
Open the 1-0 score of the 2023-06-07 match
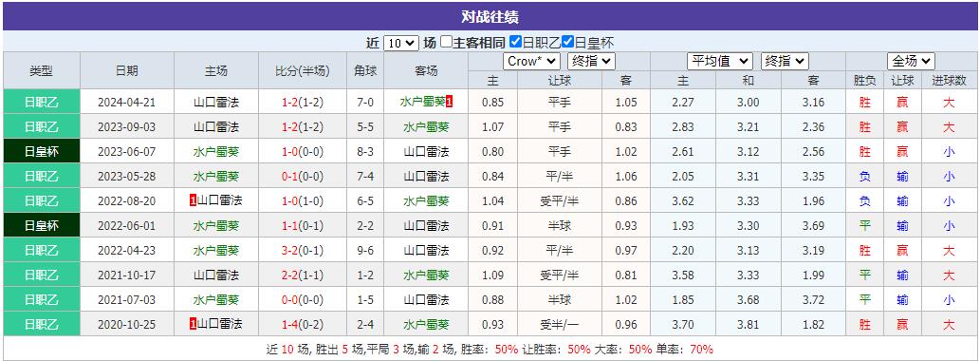[x=290, y=151]
